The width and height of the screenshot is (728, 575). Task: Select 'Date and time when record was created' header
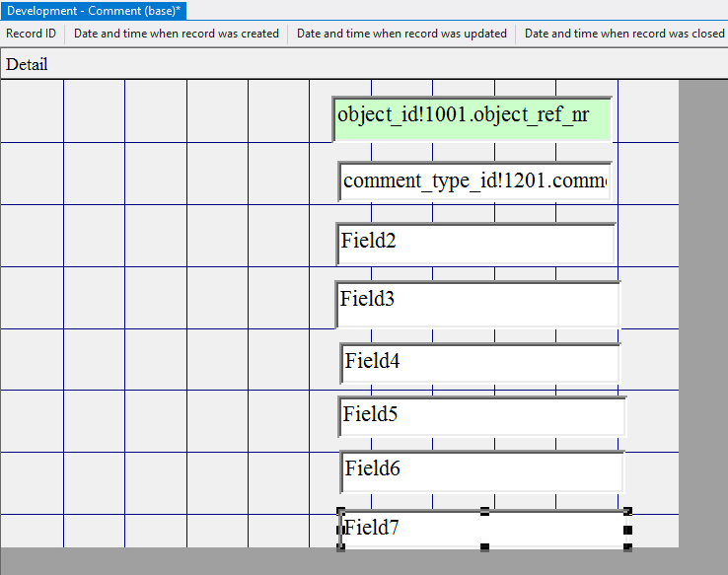[177, 34]
